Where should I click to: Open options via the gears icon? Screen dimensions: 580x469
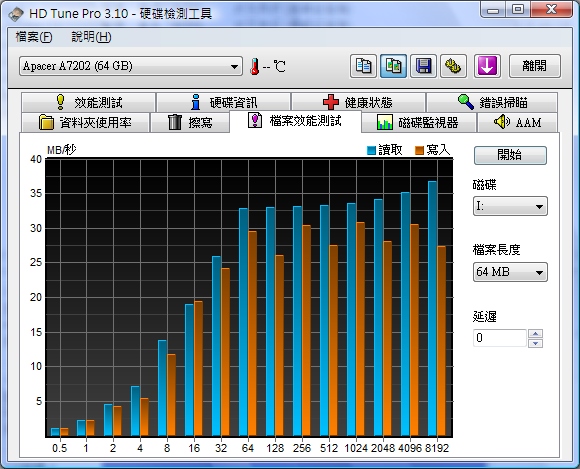point(453,66)
